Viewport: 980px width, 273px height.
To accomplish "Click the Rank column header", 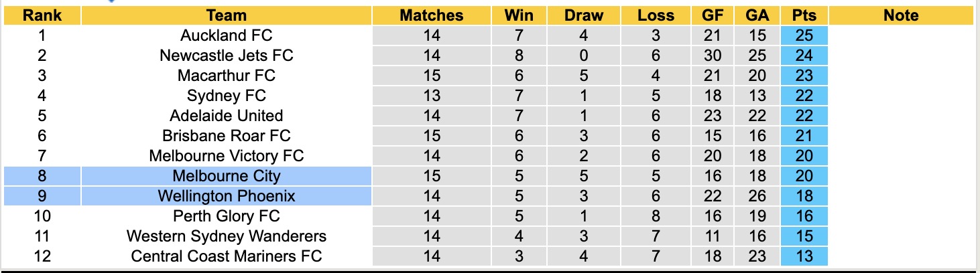I will [x=42, y=15].
